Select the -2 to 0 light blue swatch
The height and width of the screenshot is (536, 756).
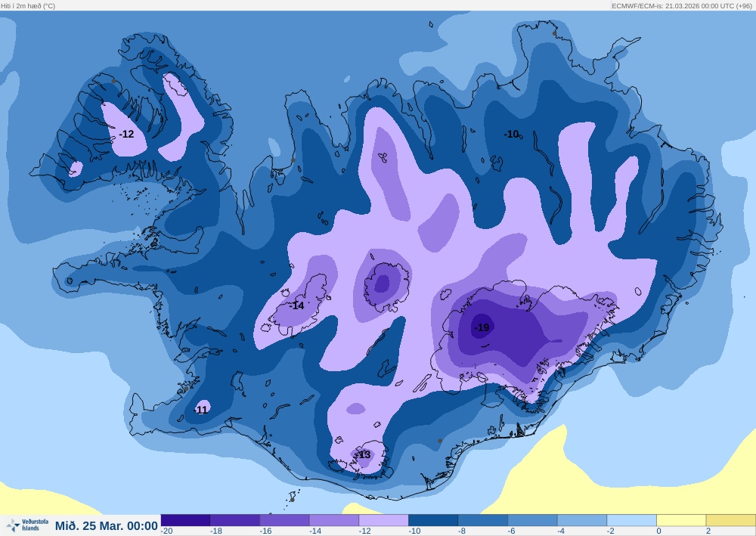[631, 520]
